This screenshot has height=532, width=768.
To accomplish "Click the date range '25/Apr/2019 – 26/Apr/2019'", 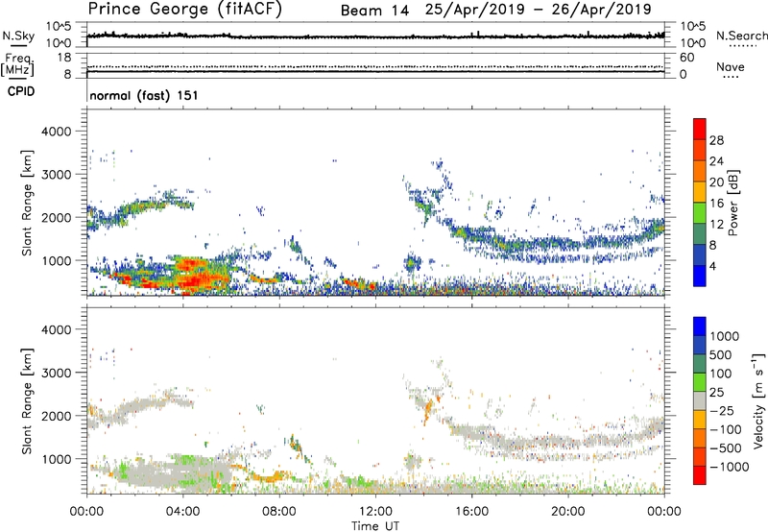I will coord(539,10).
